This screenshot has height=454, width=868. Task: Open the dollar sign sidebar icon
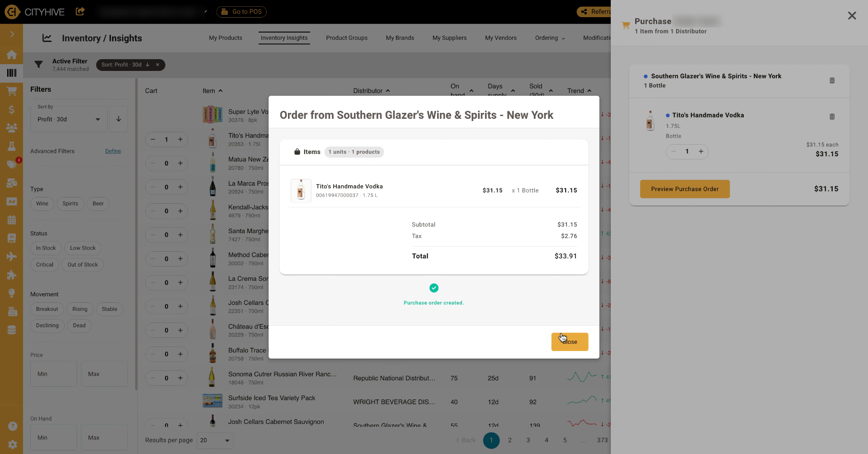point(12,110)
